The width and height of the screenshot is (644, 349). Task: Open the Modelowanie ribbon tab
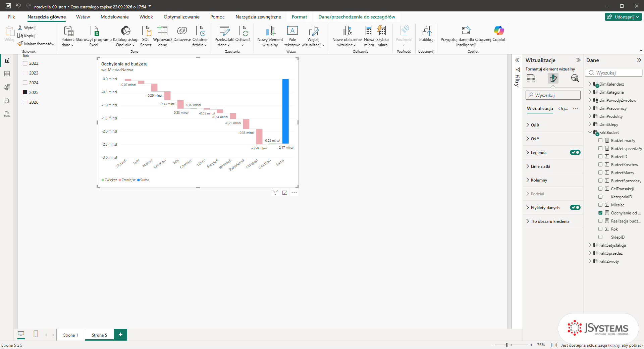[x=115, y=17]
